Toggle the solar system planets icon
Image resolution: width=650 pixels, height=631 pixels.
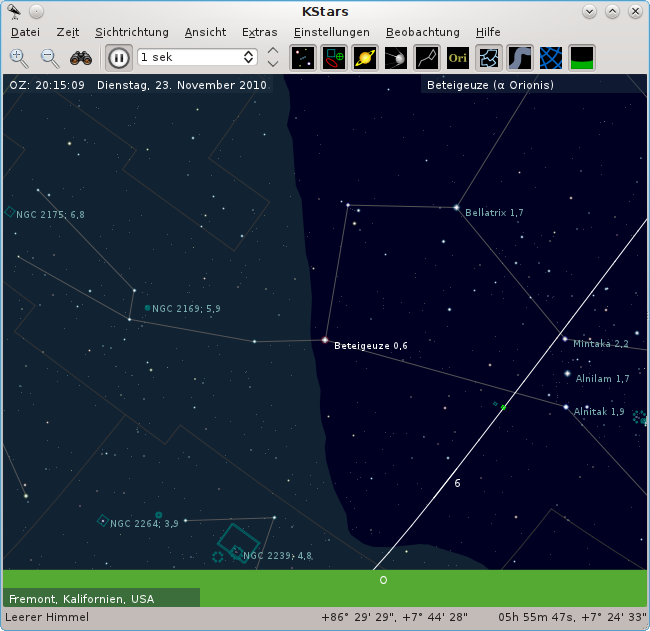365,58
